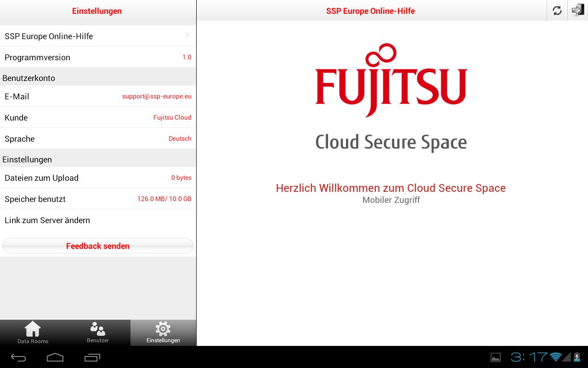Open Link zum Server ändern
This screenshot has height=368, width=588.
[x=98, y=220]
